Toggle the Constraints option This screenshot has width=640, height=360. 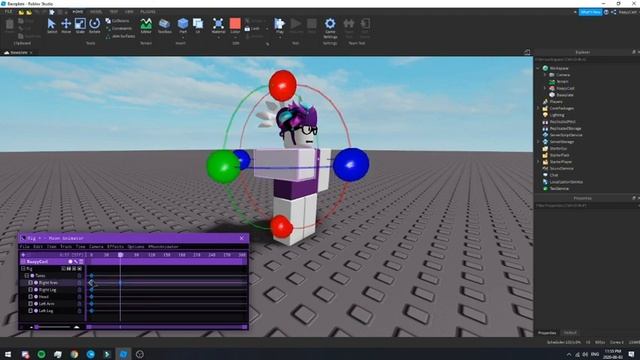118,29
